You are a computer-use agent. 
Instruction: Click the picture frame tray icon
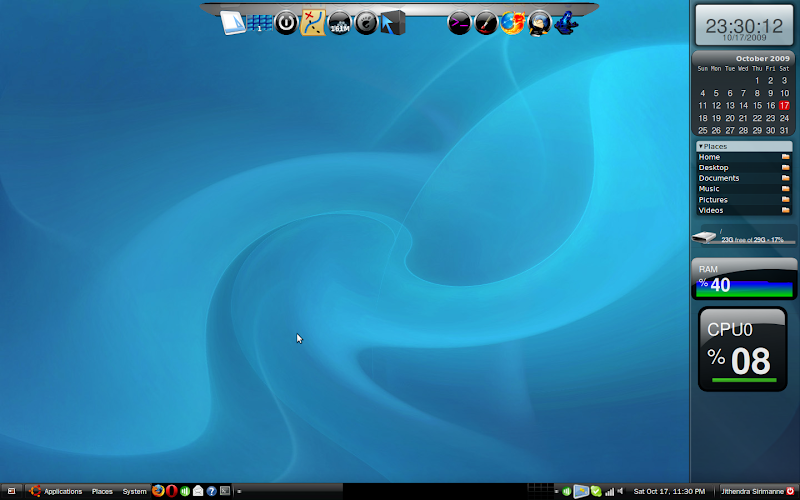581,491
